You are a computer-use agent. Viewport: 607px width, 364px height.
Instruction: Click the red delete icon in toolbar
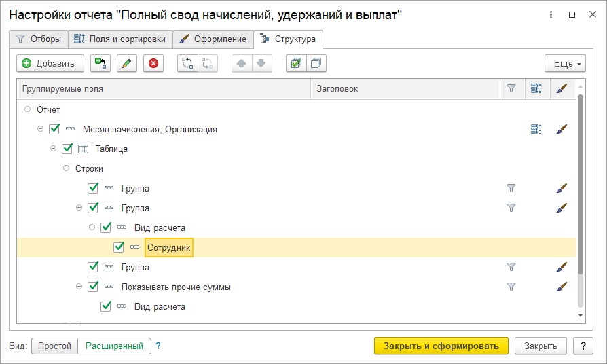(153, 63)
